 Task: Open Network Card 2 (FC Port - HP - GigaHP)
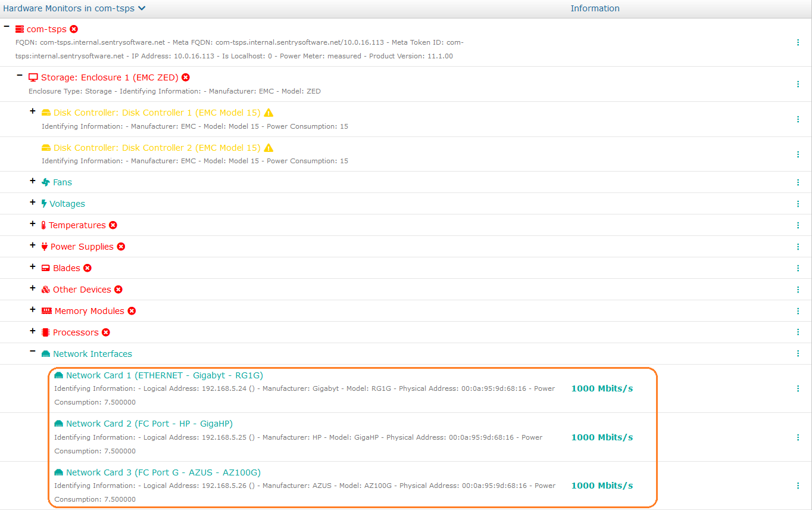click(x=149, y=424)
